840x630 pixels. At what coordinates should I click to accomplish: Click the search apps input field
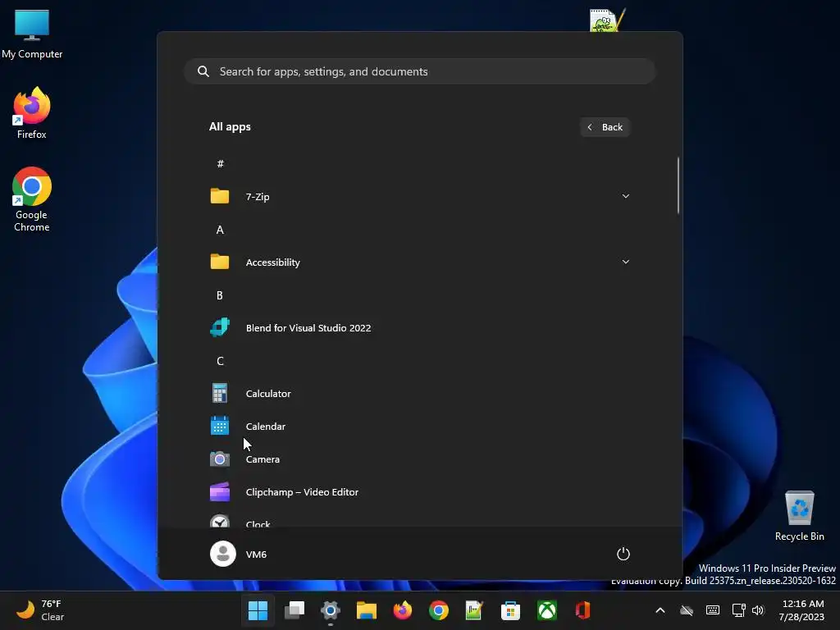(419, 71)
